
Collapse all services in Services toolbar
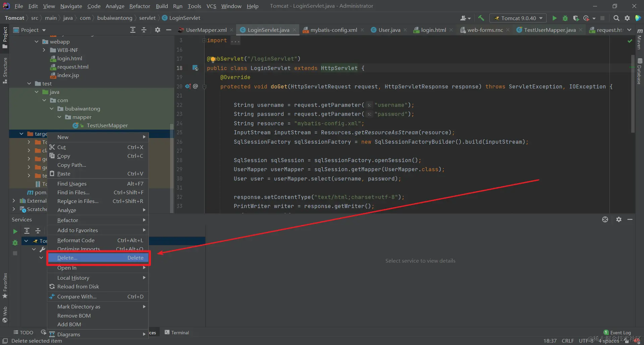pos(38,231)
